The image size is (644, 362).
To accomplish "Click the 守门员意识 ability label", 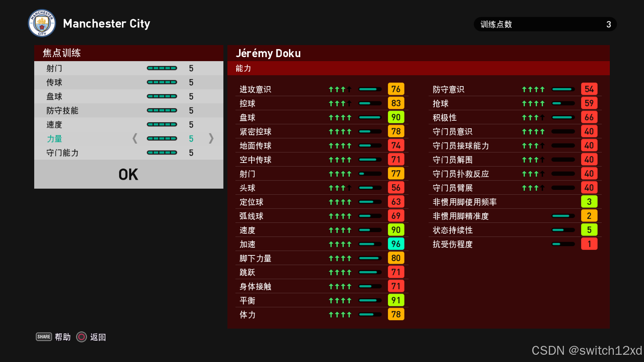I will (453, 132).
